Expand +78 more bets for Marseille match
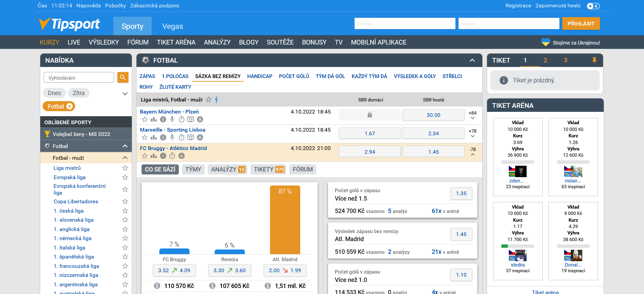This screenshot has height=294, width=644. tap(473, 133)
